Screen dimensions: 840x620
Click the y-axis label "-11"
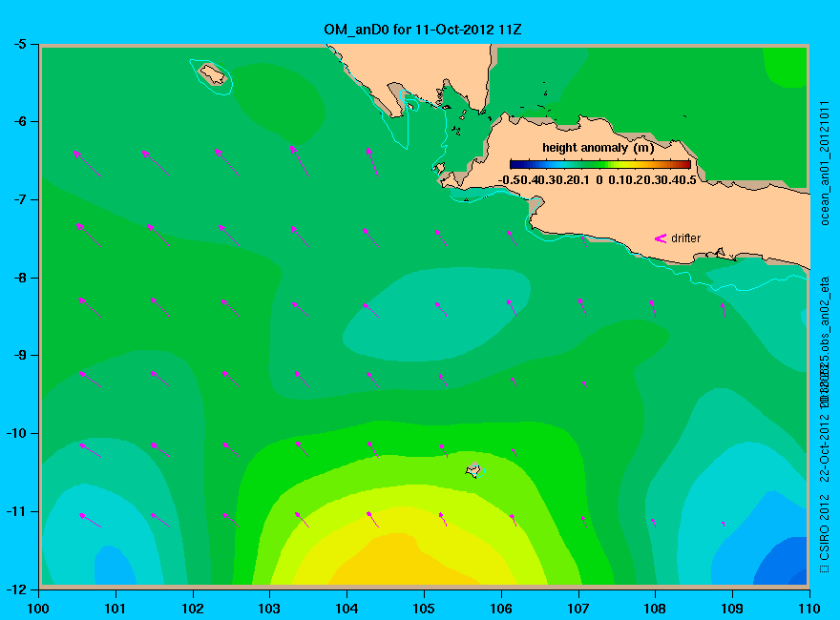(16, 511)
